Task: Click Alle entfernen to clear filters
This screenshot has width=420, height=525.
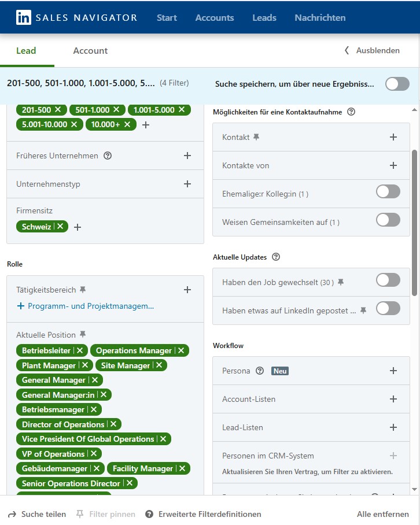Action: click(383, 514)
